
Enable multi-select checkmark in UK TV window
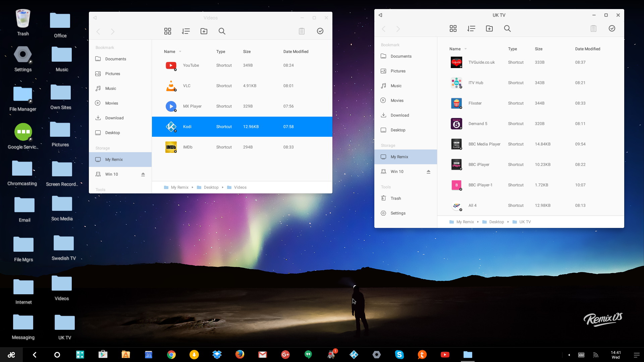612,28
